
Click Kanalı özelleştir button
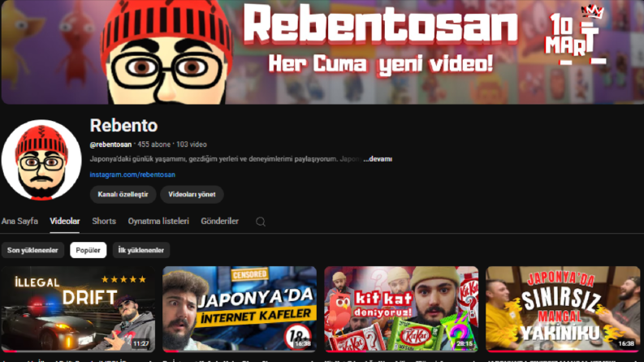click(123, 195)
